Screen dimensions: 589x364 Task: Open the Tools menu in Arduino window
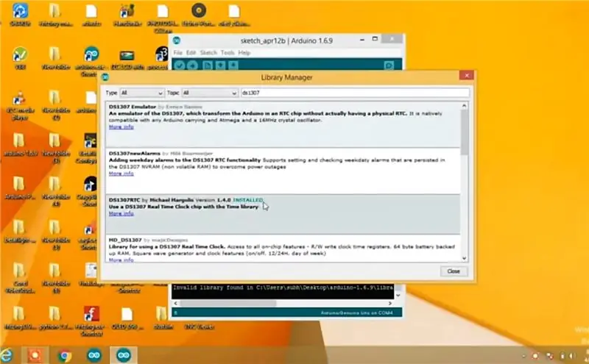click(228, 52)
